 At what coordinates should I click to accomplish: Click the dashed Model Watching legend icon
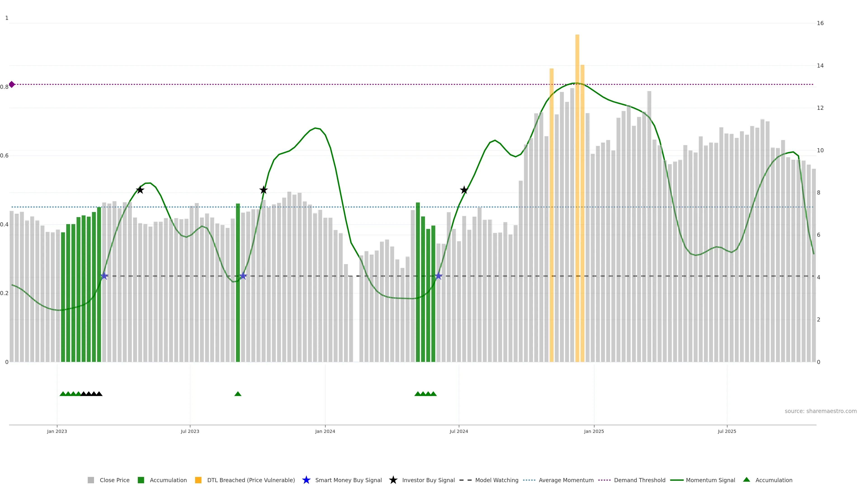[x=465, y=480]
